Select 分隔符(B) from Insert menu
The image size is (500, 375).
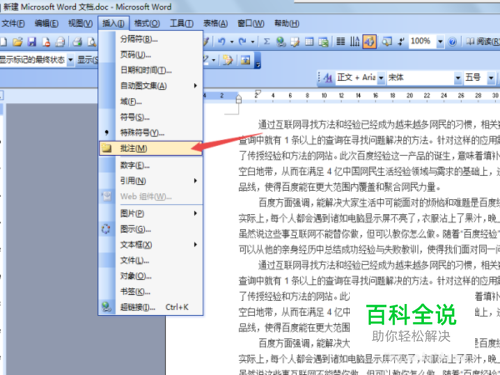coord(151,39)
